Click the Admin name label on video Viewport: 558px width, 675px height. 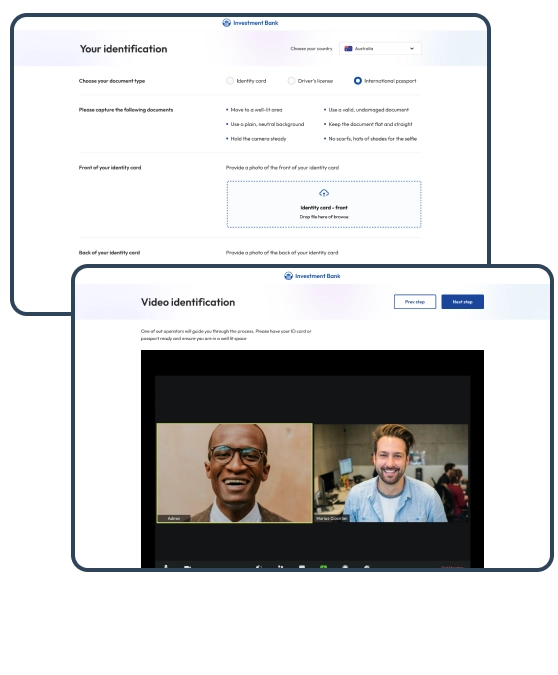point(174,519)
